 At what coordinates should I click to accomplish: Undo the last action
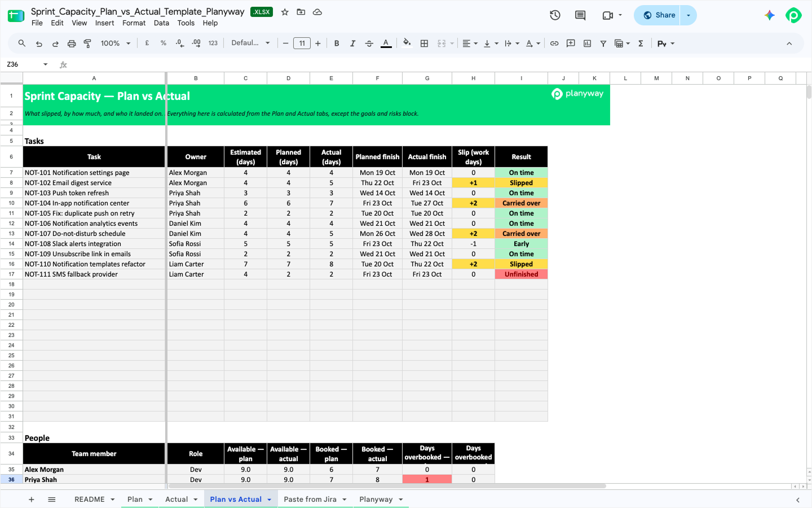[39, 43]
